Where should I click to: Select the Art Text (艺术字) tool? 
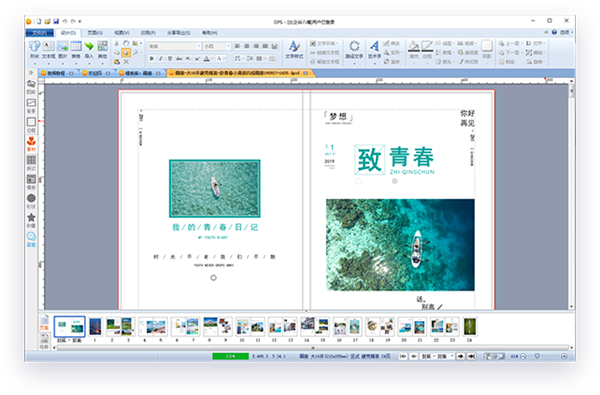pos(375,50)
